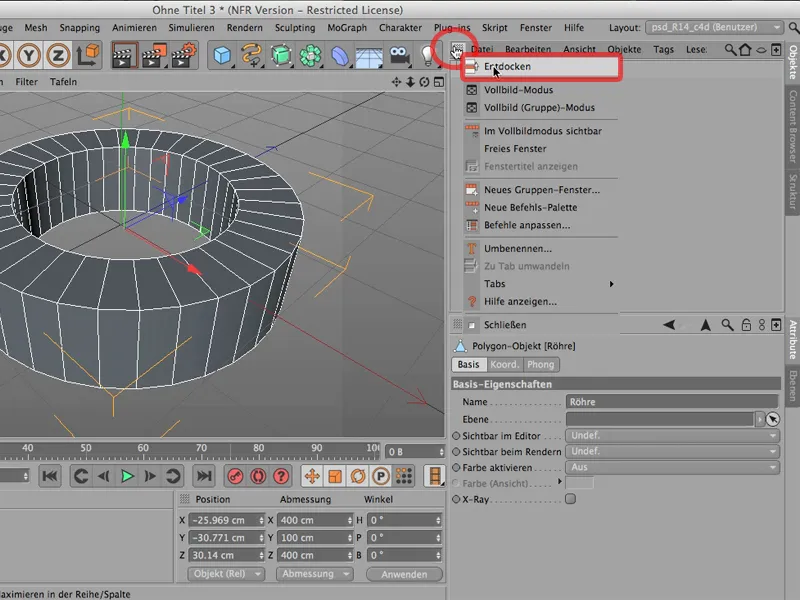The image size is (800, 600).
Task: Open render settings gear clapperboard icon
Action: (184, 55)
